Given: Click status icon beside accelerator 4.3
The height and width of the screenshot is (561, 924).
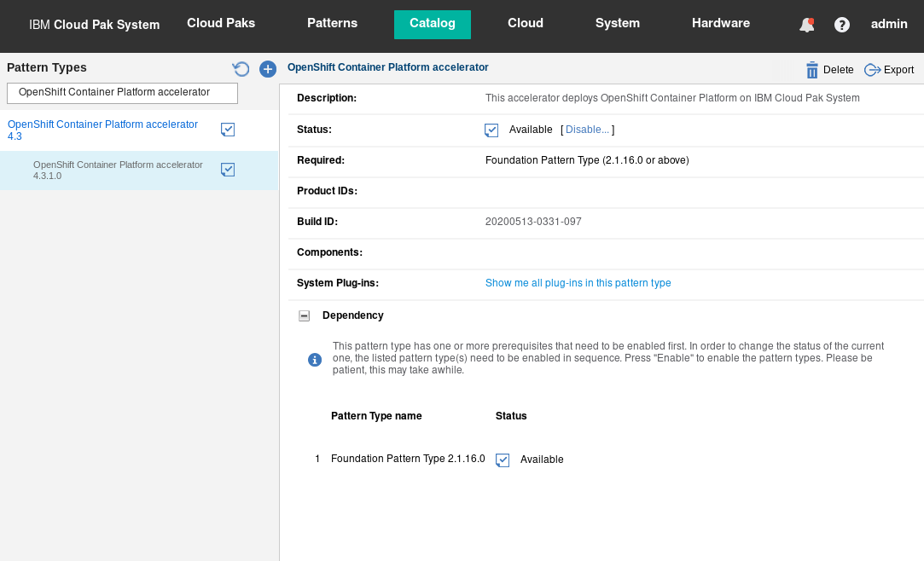Looking at the screenshot, I should pyautogui.click(x=228, y=130).
